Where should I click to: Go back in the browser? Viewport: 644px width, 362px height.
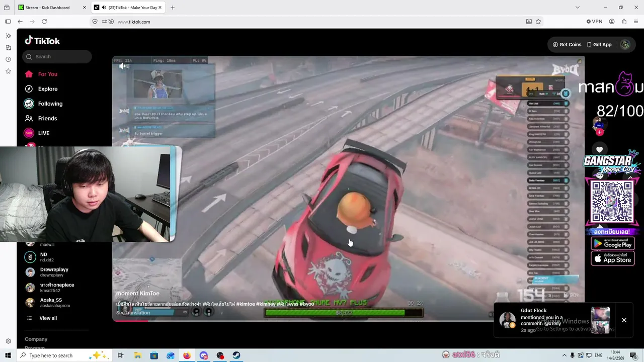(20, 22)
